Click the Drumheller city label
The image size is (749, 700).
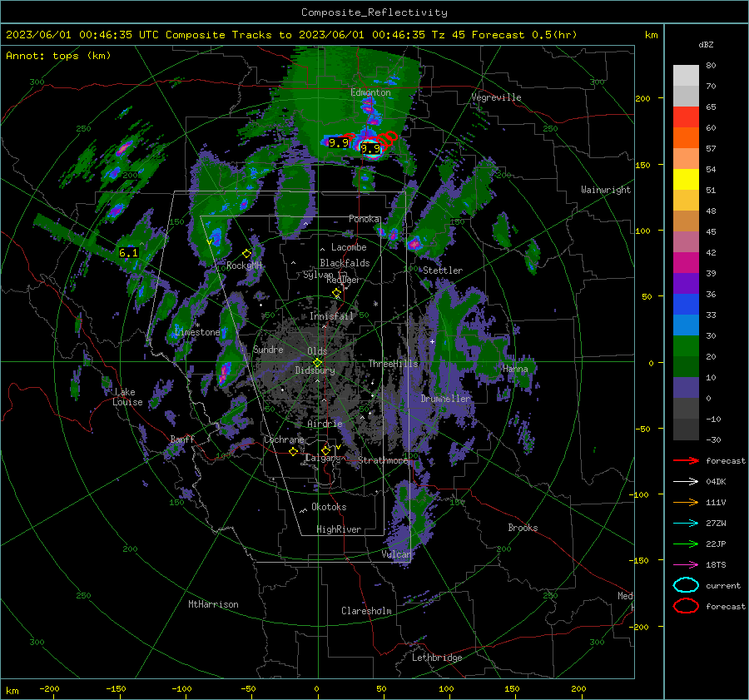(446, 399)
